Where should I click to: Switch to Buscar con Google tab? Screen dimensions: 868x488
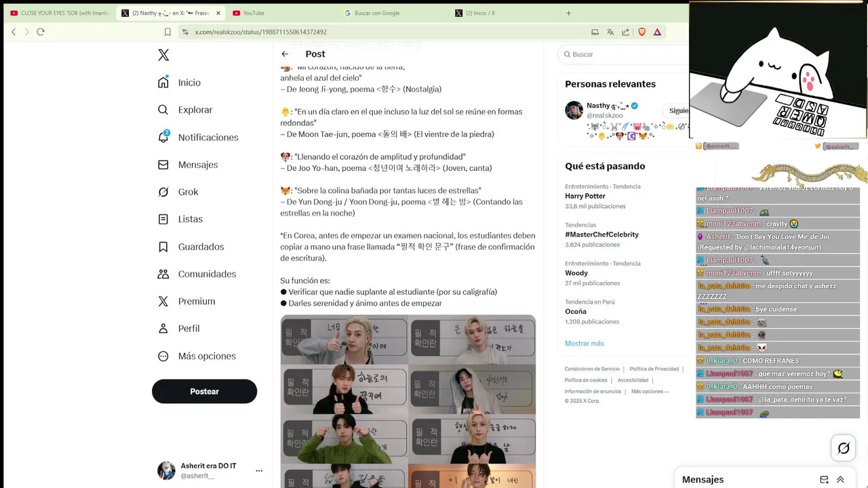(391, 13)
